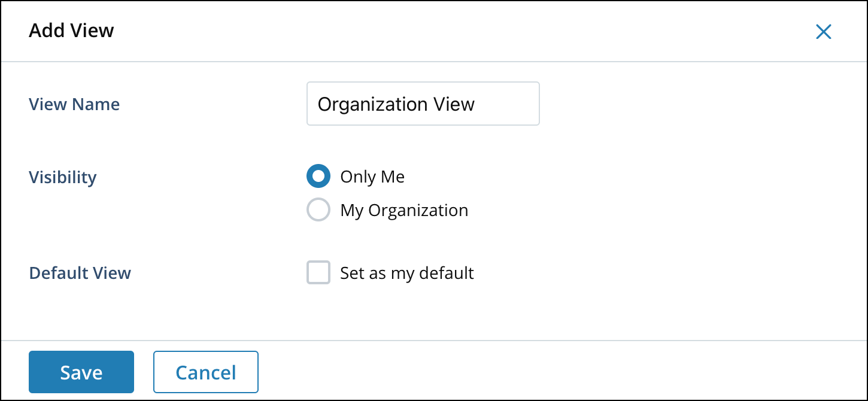
Task: Click the Default View label
Action: click(80, 273)
